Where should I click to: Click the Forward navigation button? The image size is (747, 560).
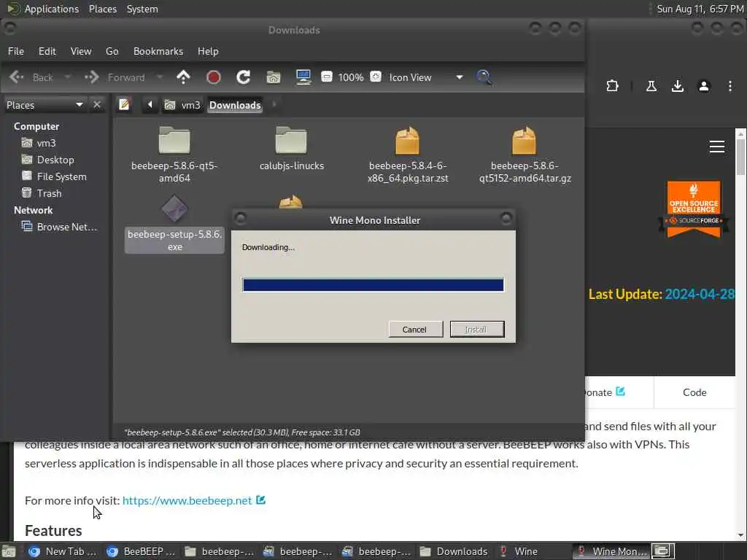(115, 77)
